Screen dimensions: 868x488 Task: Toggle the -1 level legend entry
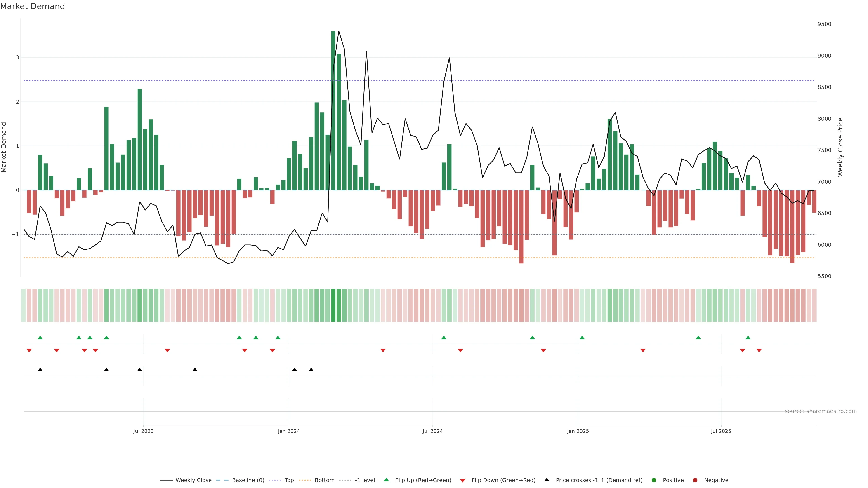point(365,480)
